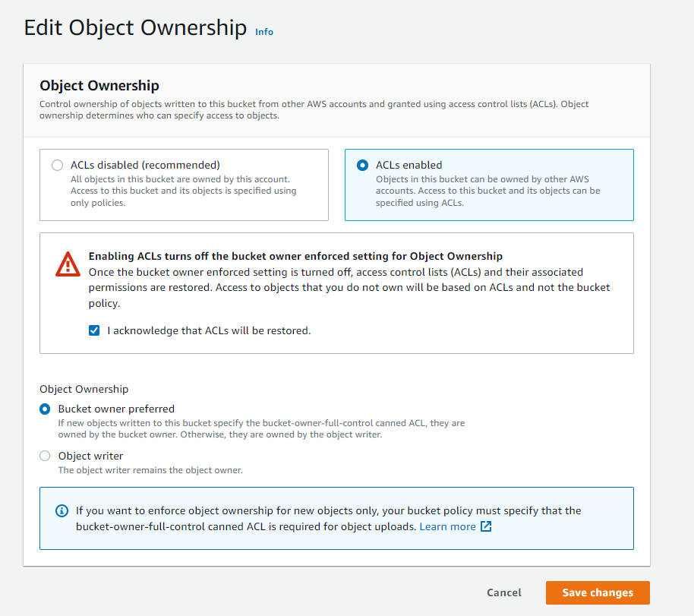Toggle the acknowledge ACLs restored checkbox
This screenshot has width=694, height=616.
94,330
